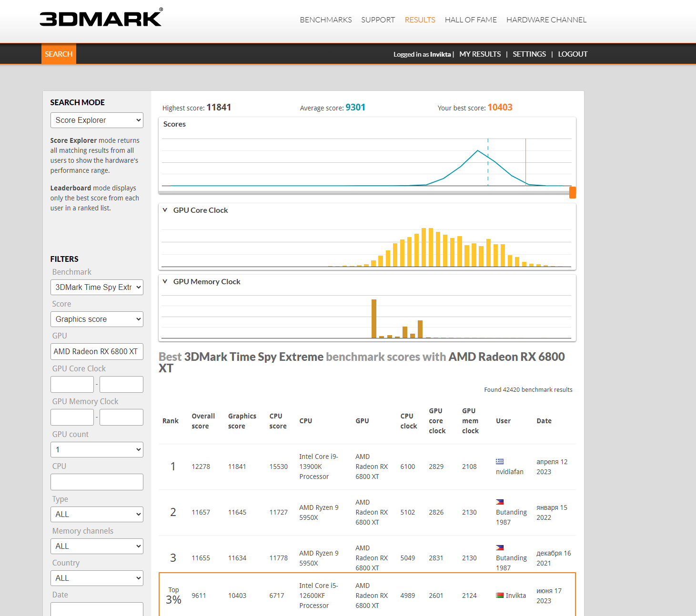Open the GPU count dropdown

tap(97, 449)
